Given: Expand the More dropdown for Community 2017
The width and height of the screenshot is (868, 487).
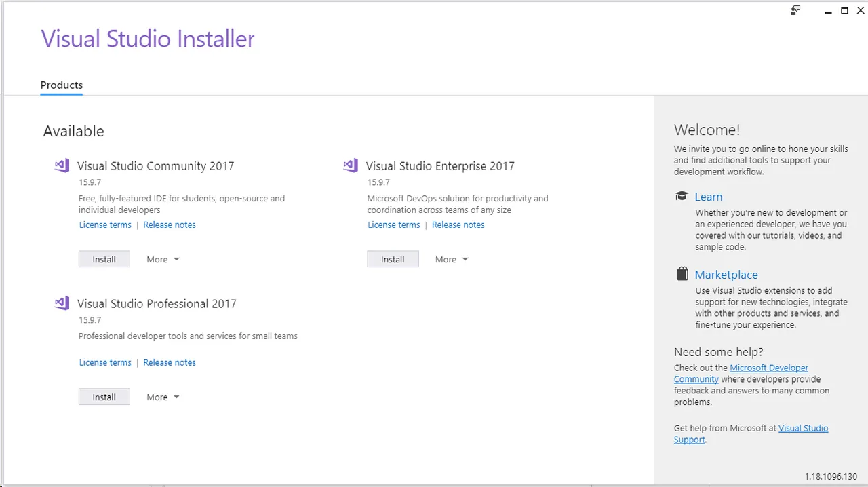Looking at the screenshot, I should [x=163, y=259].
